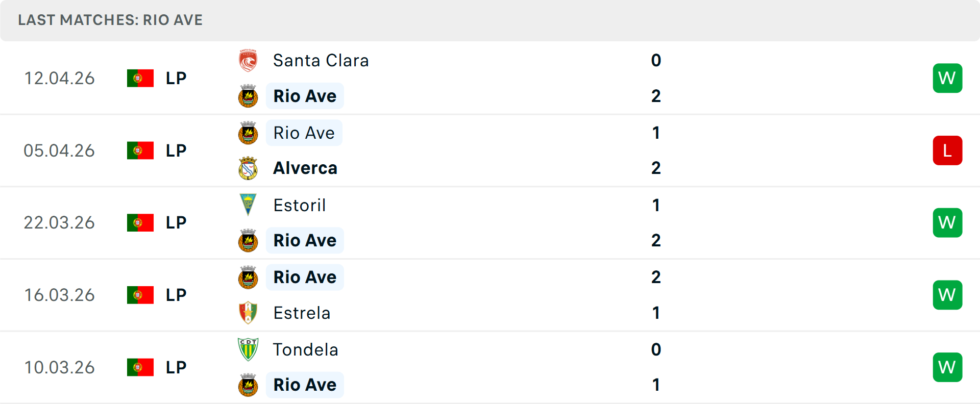Open the Alverca team link
This screenshot has width=980, height=404.
pos(305,168)
